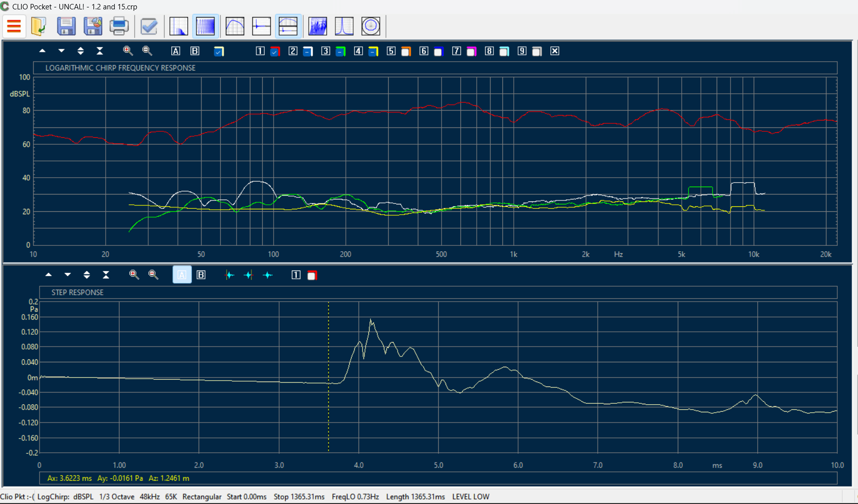Toggle gray overlay 9 checkbox
The image size is (858, 504).
click(x=537, y=51)
